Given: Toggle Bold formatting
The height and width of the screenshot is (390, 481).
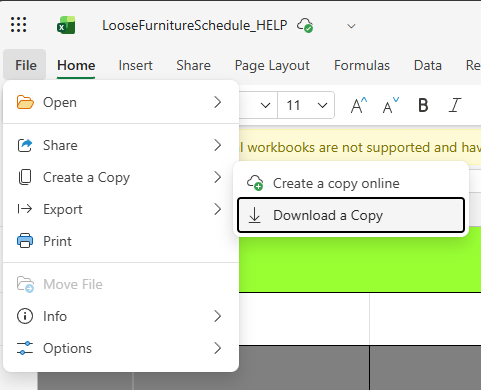Looking at the screenshot, I should coord(423,105).
